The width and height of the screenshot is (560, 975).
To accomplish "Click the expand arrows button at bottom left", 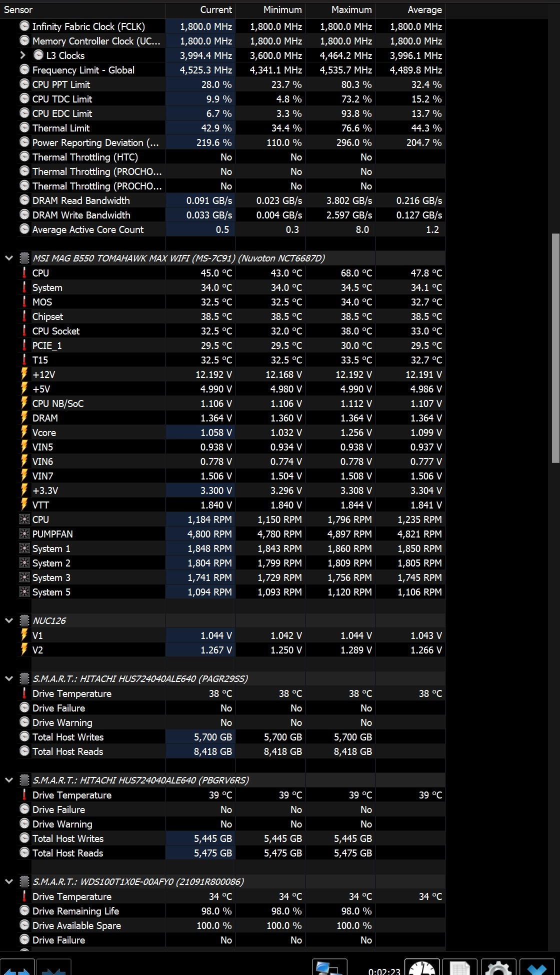I will [x=17, y=967].
